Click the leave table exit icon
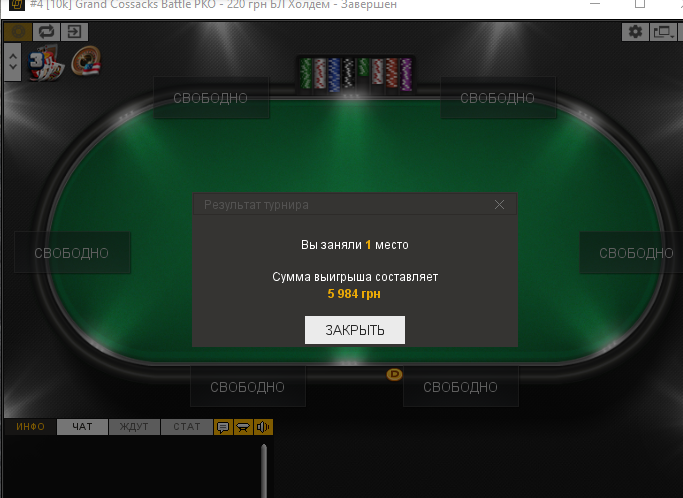Viewport: 683px width, 498px height. [x=74, y=32]
